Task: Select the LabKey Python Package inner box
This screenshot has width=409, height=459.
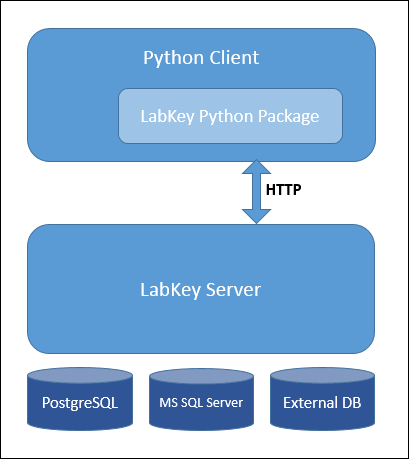Action: pyautogui.click(x=230, y=116)
